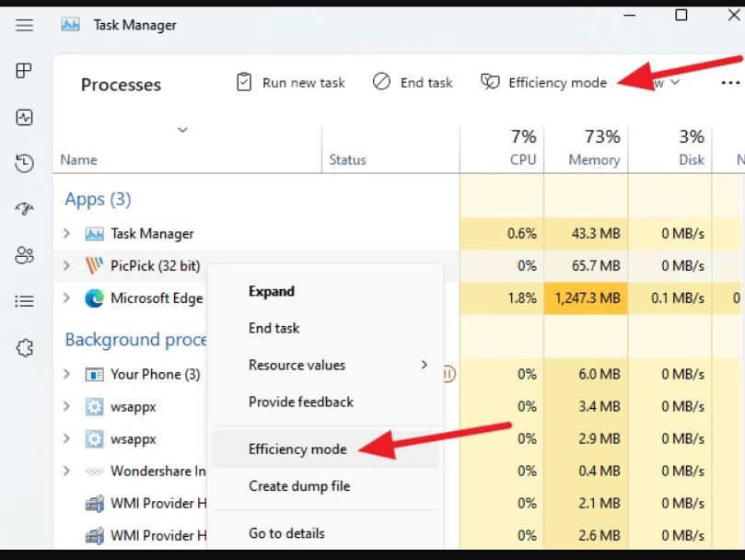Sort by the Status column header
Screen dimensions: 745x560
coord(347,159)
